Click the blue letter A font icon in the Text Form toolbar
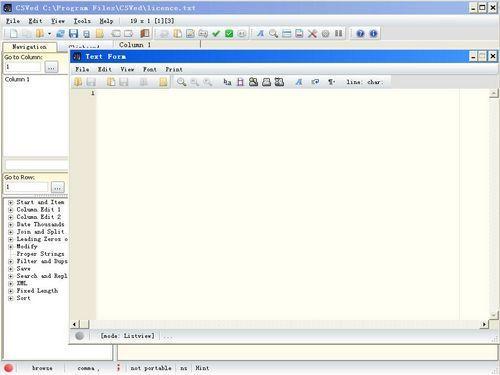Viewport: 500px width, 375px height. tap(299, 82)
